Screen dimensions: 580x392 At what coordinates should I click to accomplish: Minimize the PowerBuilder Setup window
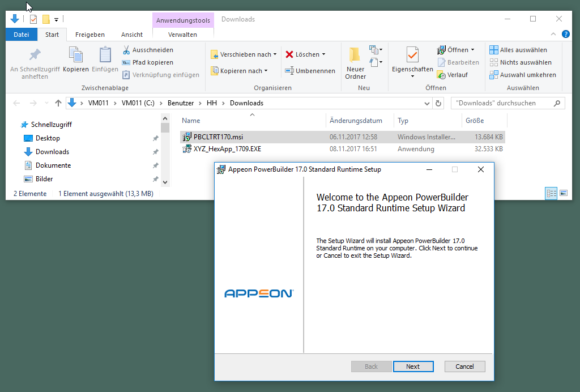click(429, 169)
